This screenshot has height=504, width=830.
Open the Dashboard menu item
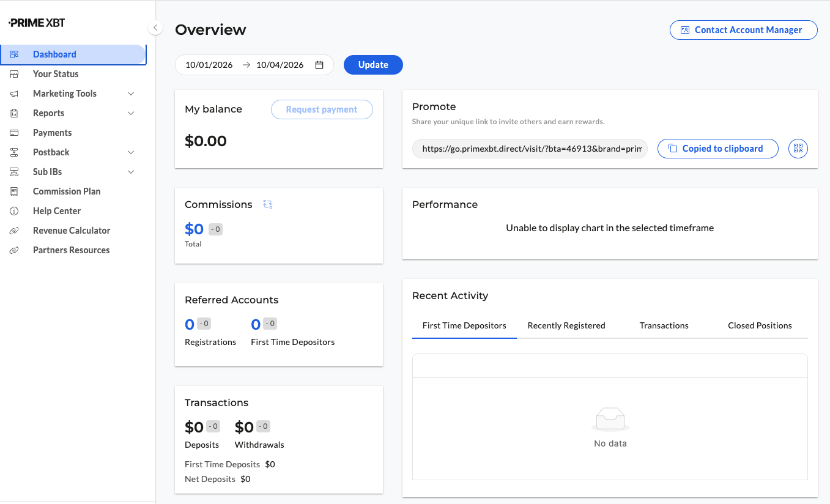pyautogui.click(x=73, y=54)
